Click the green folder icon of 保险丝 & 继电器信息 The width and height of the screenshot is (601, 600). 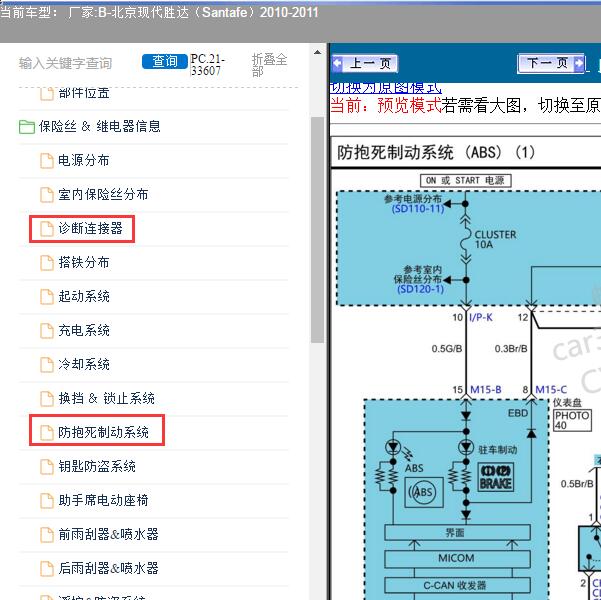[x=26, y=127]
